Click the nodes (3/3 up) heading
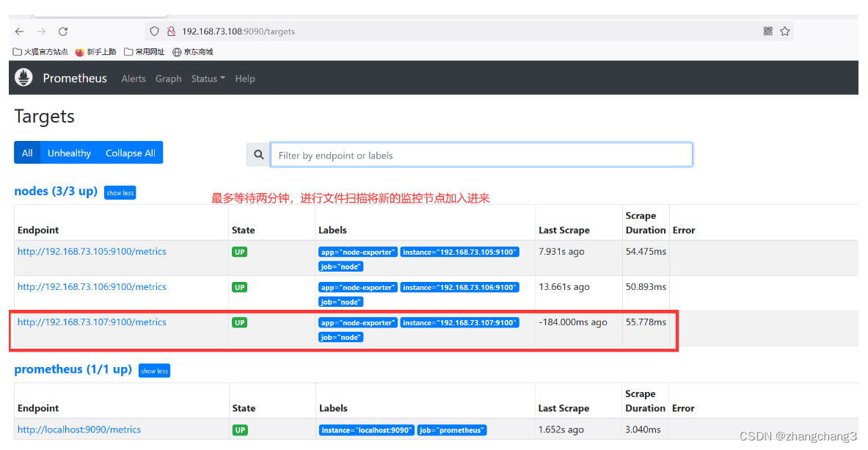This screenshot has width=868, height=450. tap(56, 191)
